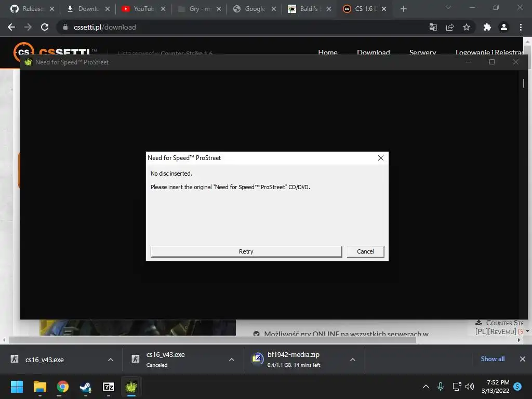The width and height of the screenshot is (532, 399).
Task: Open the Chrome three-dot menu
Action: click(521, 27)
